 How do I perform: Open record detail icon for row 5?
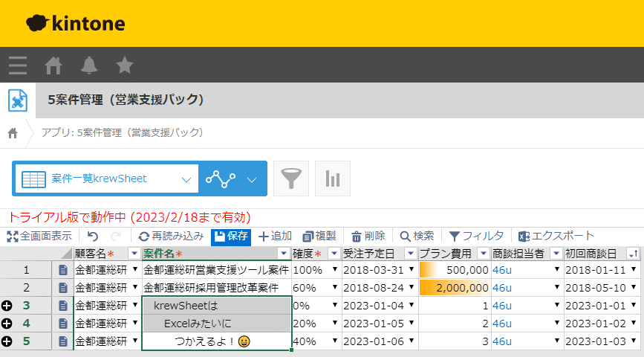point(63,341)
